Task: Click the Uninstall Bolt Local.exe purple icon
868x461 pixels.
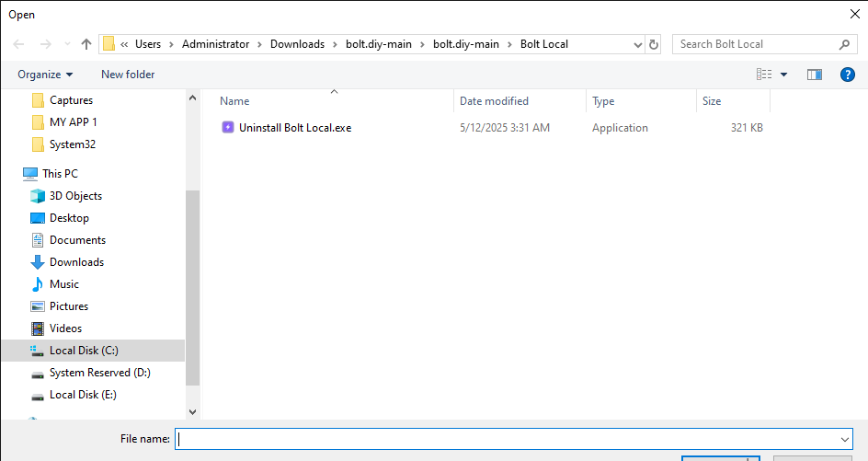Action: point(227,127)
